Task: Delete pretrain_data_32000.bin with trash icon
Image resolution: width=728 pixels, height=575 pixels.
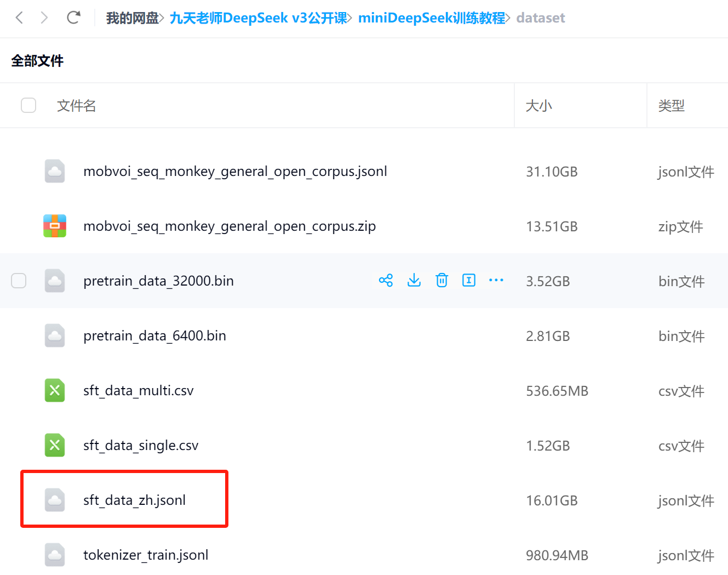Action: (x=442, y=281)
